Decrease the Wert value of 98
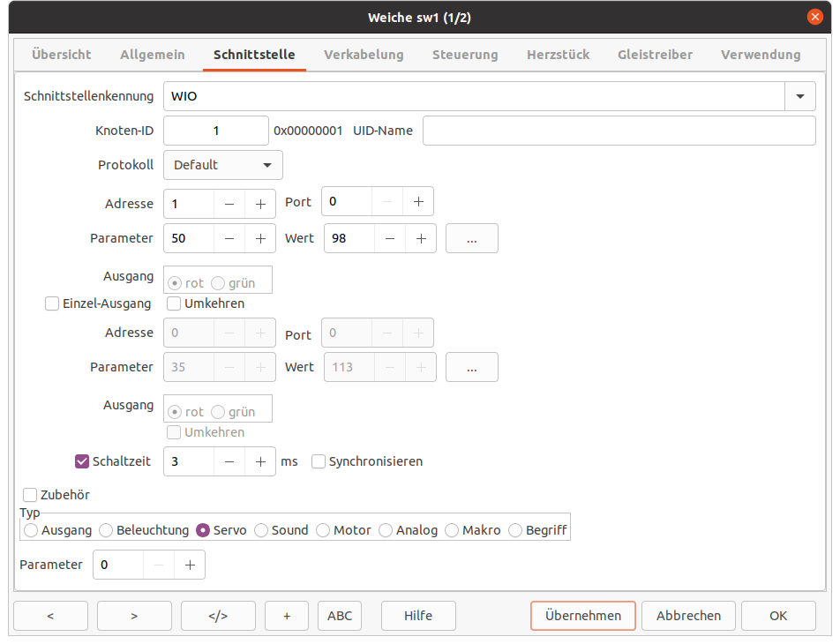 pyautogui.click(x=389, y=238)
